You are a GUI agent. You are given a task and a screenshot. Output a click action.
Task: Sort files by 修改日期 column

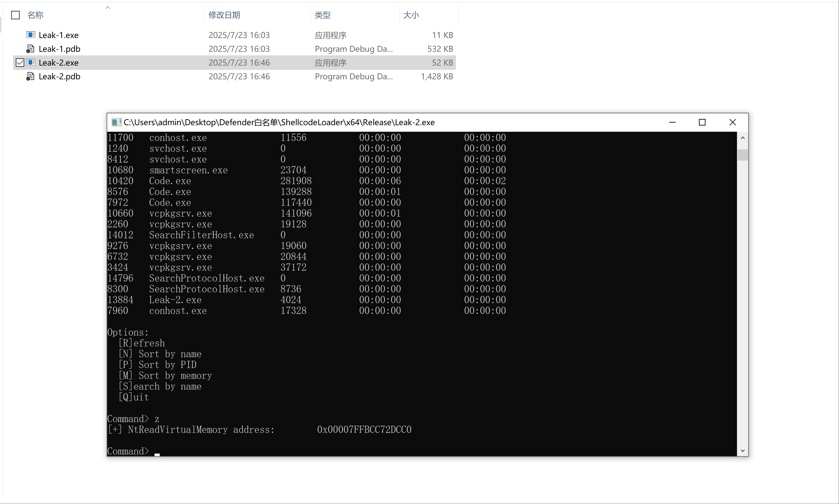[x=224, y=15]
